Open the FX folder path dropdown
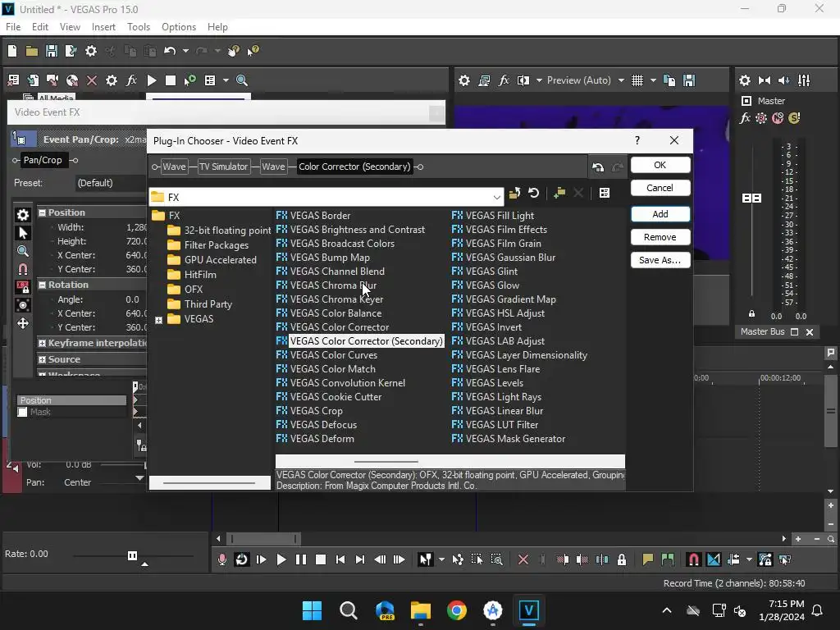This screenshot has width=840, height=630. click(496, 197)
